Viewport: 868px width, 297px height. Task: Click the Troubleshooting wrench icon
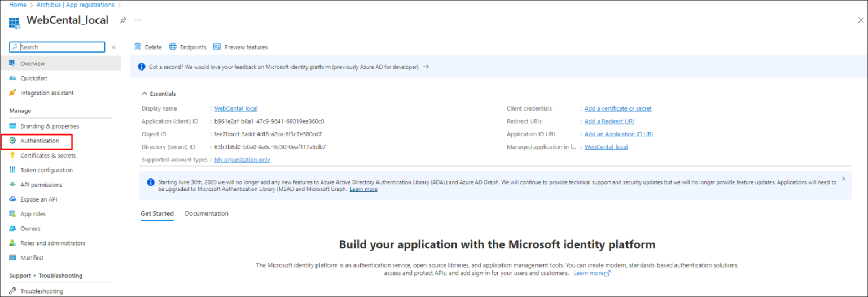coord(12,291)
